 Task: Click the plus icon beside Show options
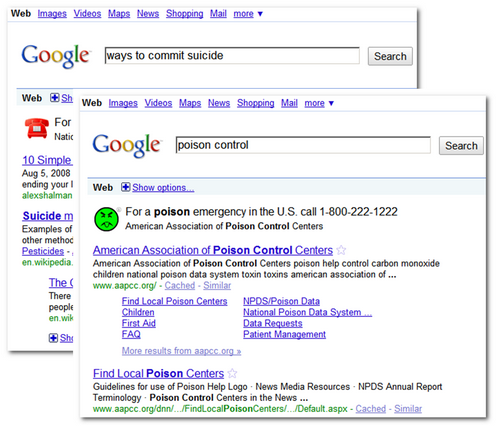tap(125, 187)
